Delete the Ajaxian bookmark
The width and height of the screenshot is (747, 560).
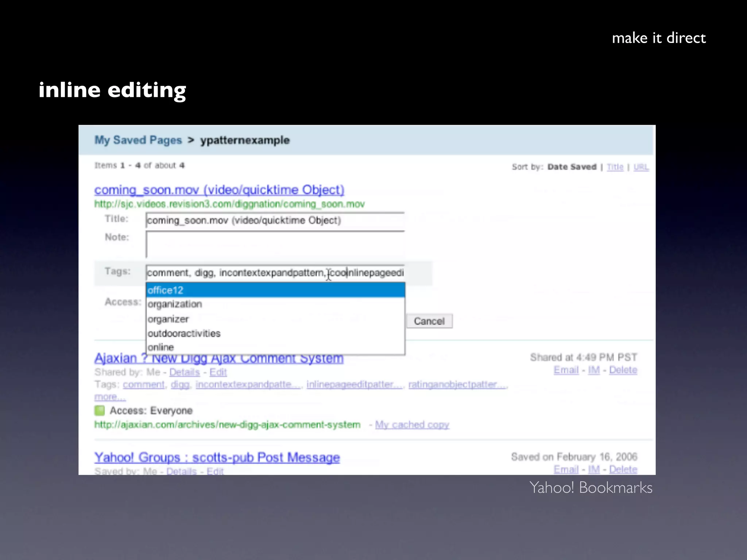(623, 370)
